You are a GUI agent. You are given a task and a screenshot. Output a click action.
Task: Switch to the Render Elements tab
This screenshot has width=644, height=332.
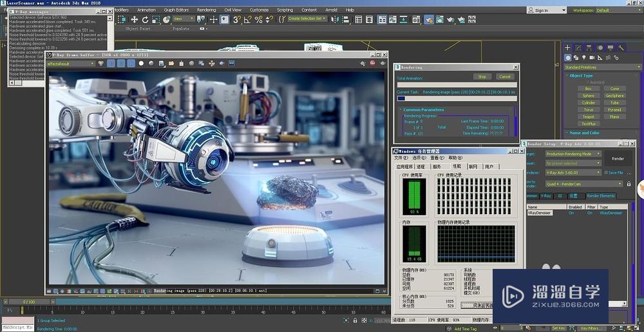pyautogui.click(x=600, y=196)
